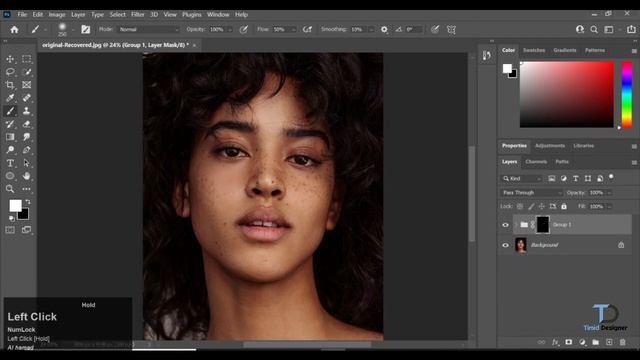Select the Hand tool
The height and width of the screenshot is (360, 640).
coord(27,176)
